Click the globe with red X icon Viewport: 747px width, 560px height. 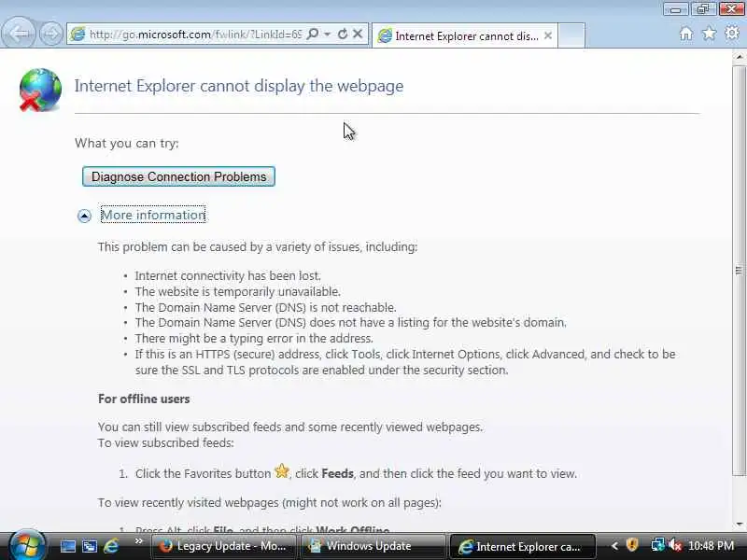[40, 90]
